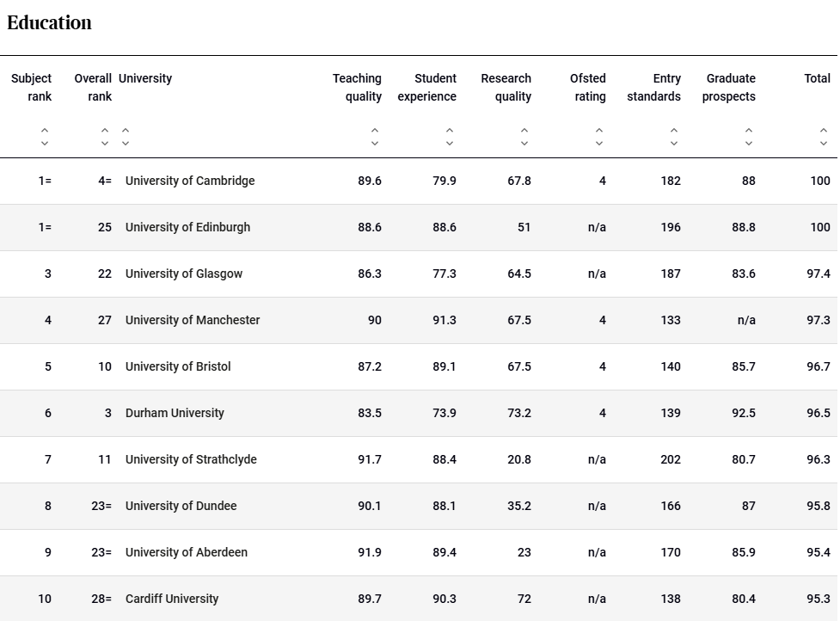Sort Graduate prospects descending arrow
This screenshot has height=621, width=840.
749,143
